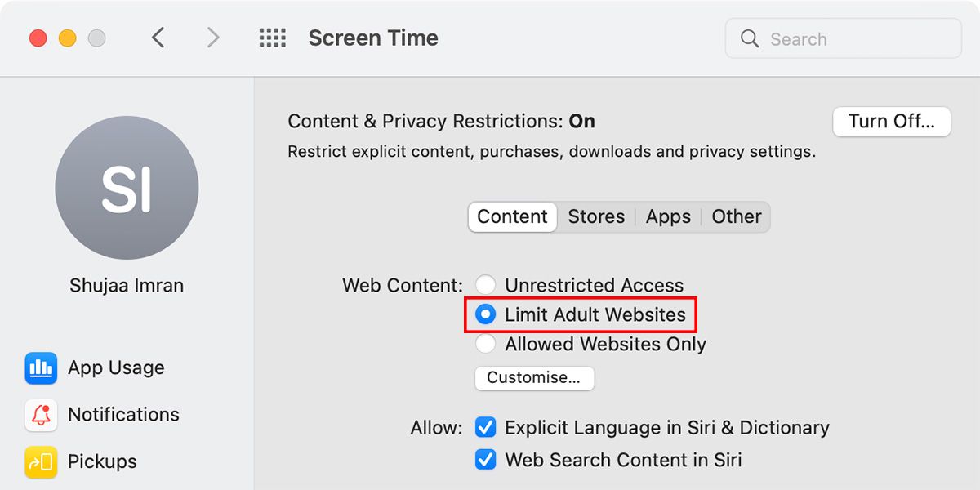Uncheck Explicit Language in Siri & Dictionary
Viewport: 980px width, 490px height.
(486, 427)
